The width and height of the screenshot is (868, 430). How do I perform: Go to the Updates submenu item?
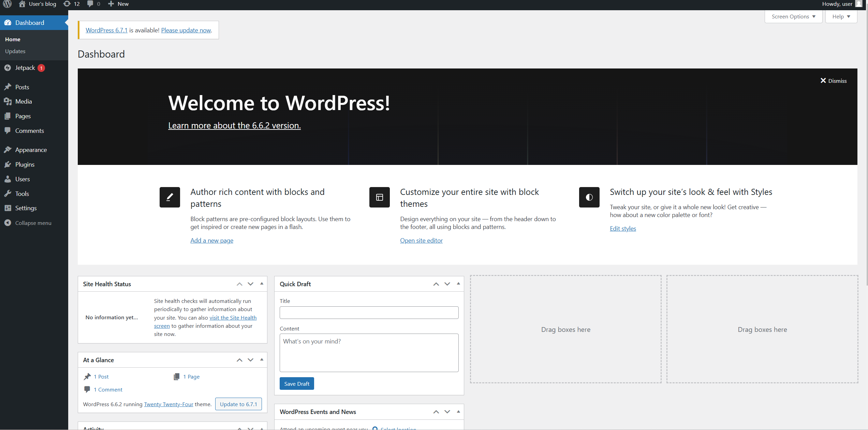[15, 51]
